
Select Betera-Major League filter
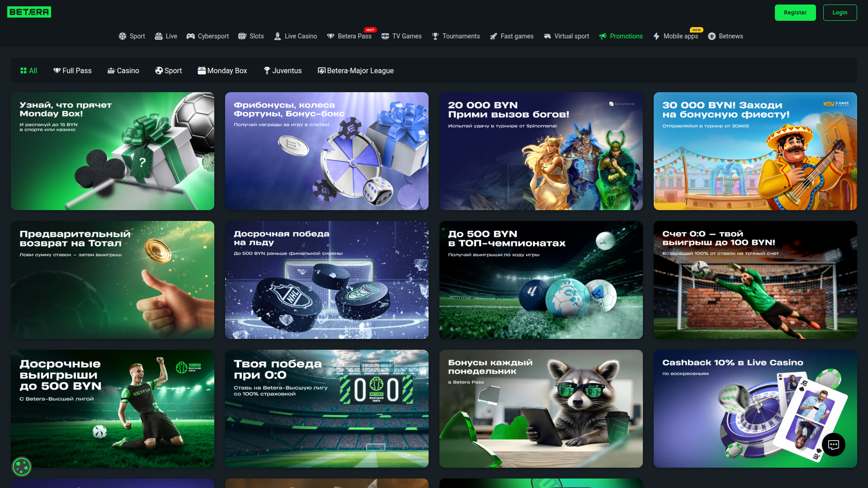(x=356, y=70)
